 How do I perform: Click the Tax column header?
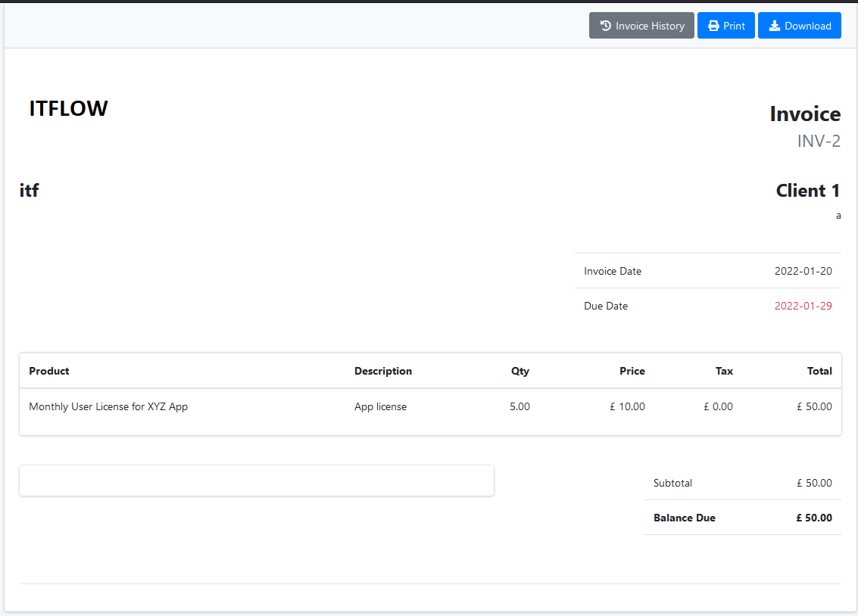tap(724, 371)
